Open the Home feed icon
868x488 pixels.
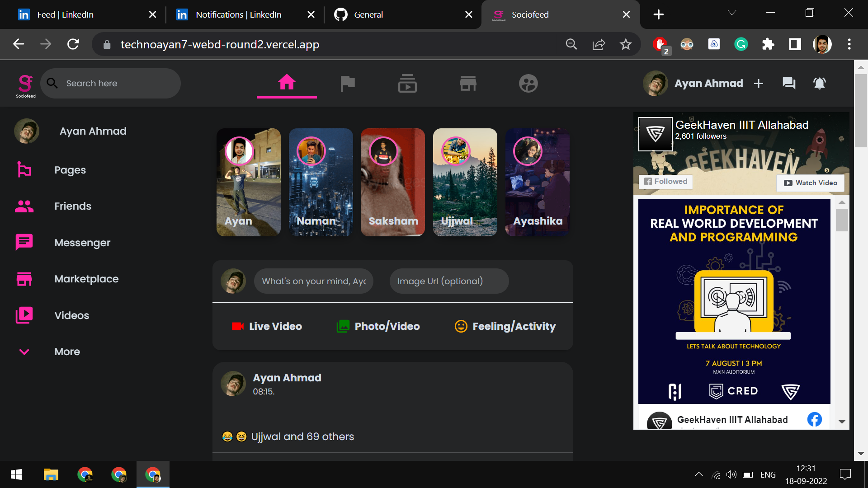287,83
